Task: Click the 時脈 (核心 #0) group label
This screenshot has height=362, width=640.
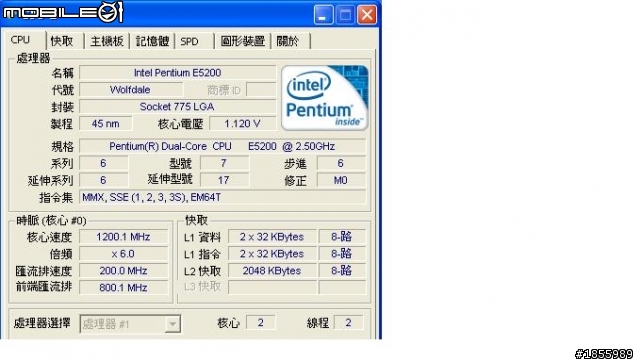Action: point(51,221)
